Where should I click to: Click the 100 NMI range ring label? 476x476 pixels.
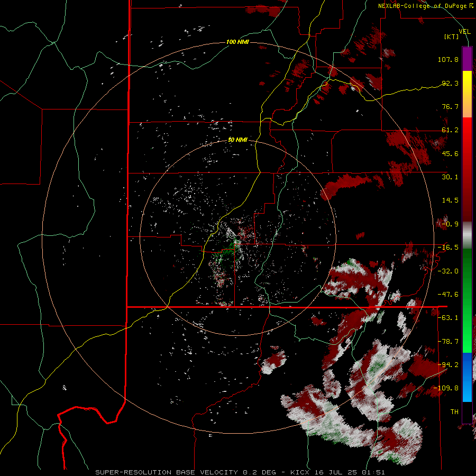point(237,42)
